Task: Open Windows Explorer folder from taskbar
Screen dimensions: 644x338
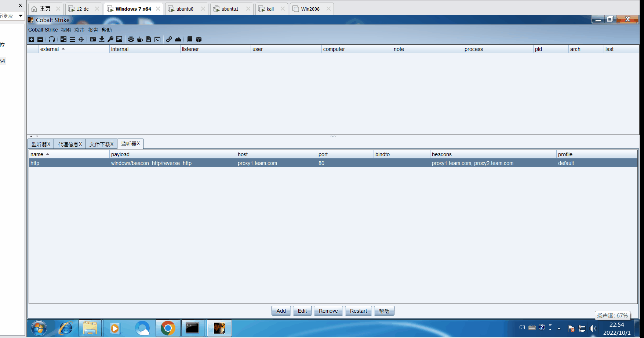Action: coord(90,328)
